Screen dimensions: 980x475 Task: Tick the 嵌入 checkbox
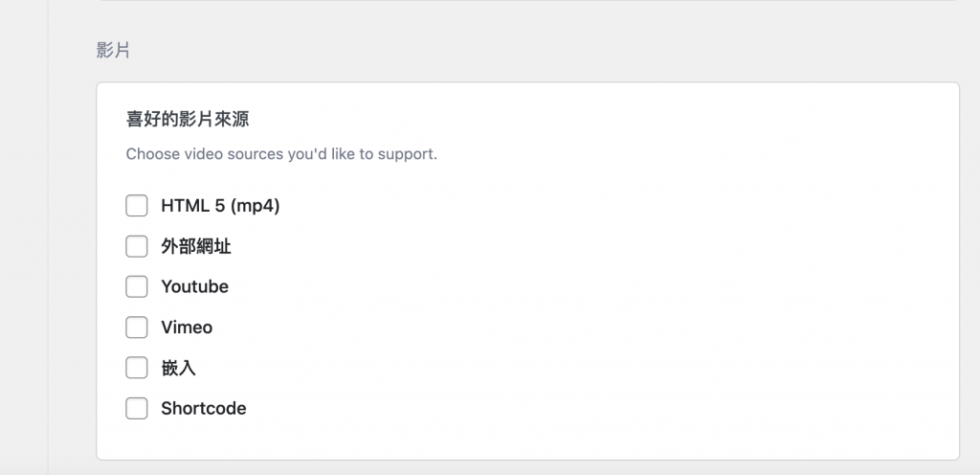137,368
